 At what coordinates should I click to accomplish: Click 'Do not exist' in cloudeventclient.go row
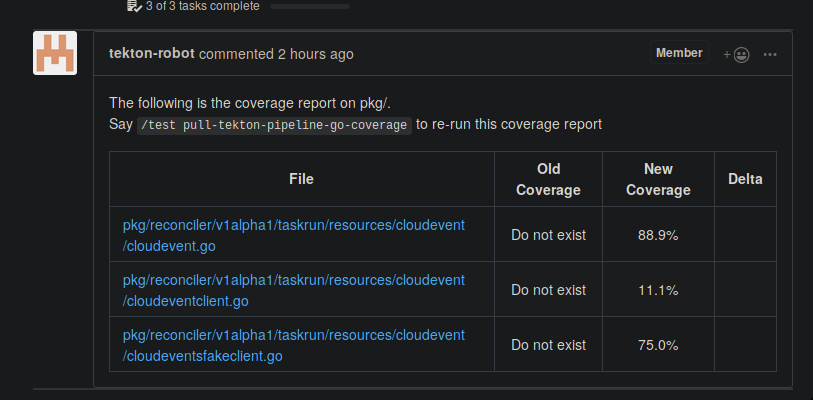pos(549,290)
